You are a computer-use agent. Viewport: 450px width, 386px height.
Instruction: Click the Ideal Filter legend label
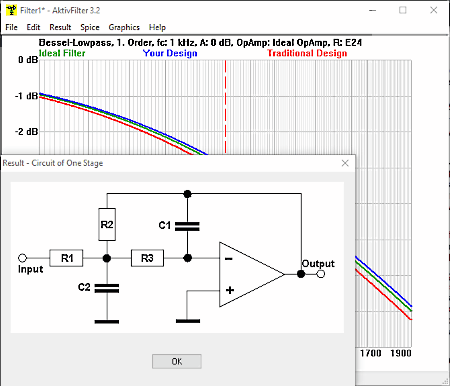pyautogui.click(x=62, y=53)
